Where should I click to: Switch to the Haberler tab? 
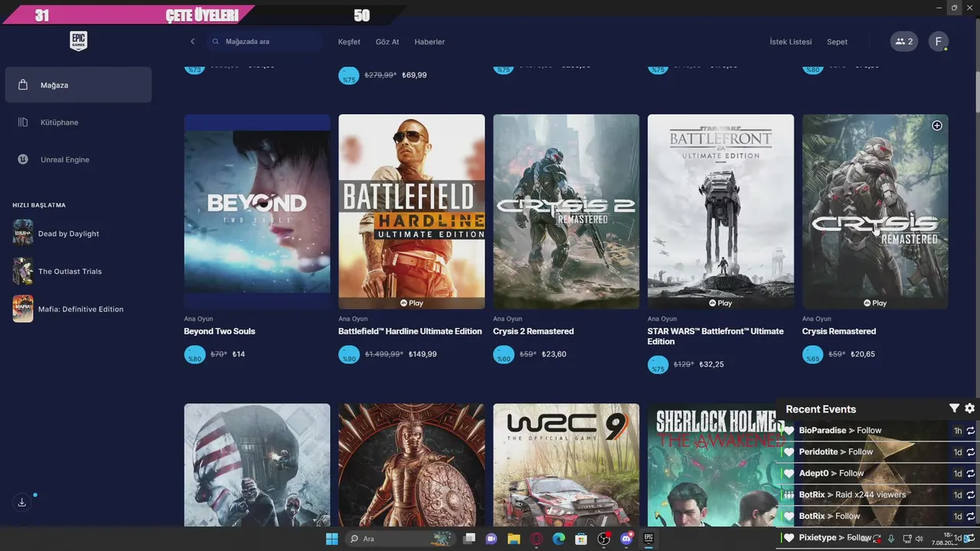click(x=430, y=42)
